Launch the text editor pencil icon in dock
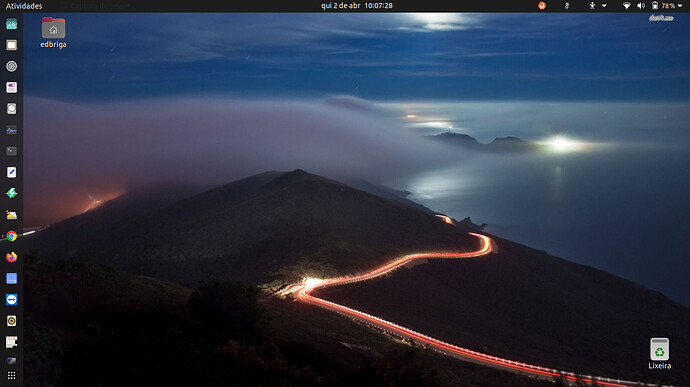This screenshot has height=387, width=690. 11,172
